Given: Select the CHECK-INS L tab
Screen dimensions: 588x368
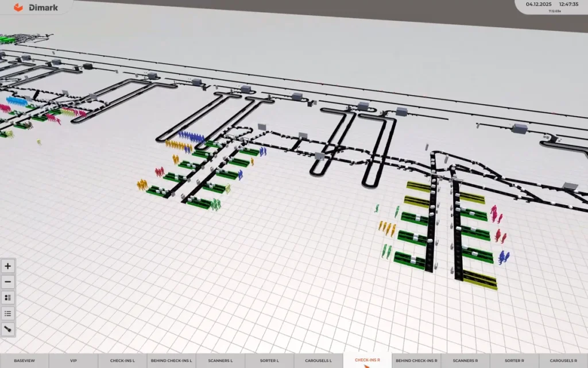Looking at the screenshot, I should (122, 361).
